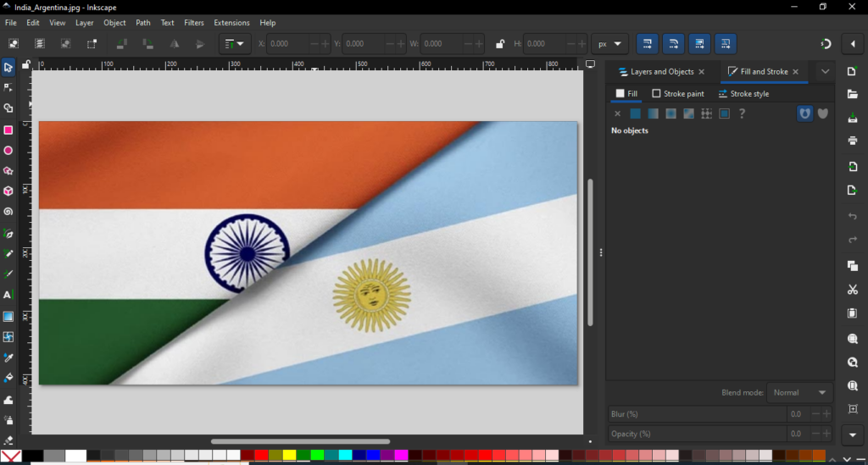The width and height of the screenshot is (868, 465).
Task: Click the Cut scissors icon
Action: tap(853, 290)
